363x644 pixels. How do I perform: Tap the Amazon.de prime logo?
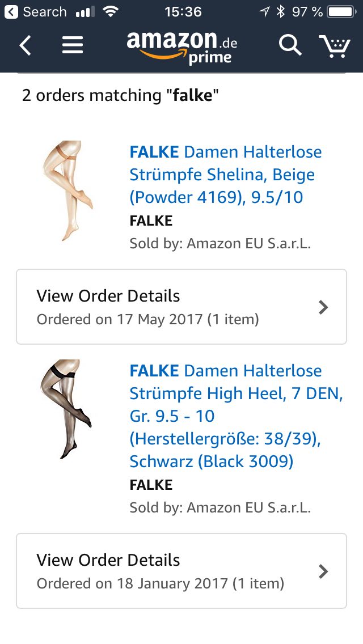point(182,47)
